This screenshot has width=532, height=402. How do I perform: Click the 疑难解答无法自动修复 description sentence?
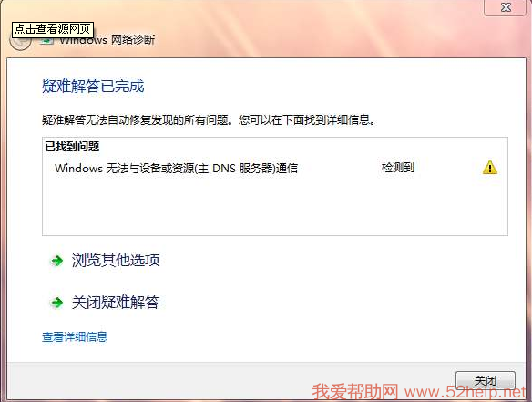pyautogui.click(x=209, y=119)
